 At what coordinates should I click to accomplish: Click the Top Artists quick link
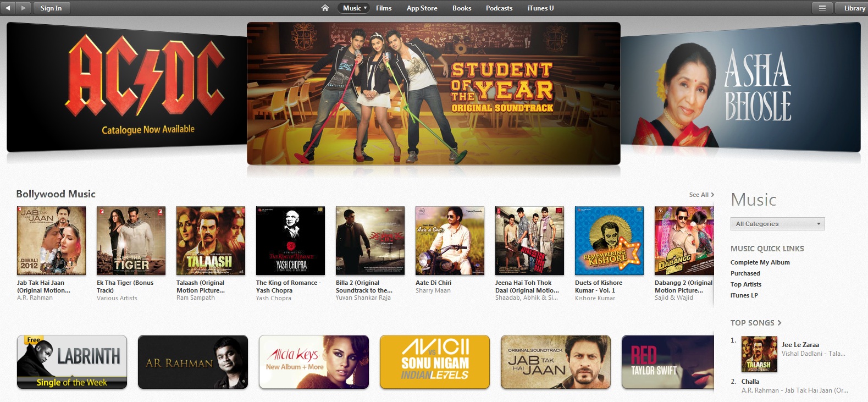pos(746,284)
